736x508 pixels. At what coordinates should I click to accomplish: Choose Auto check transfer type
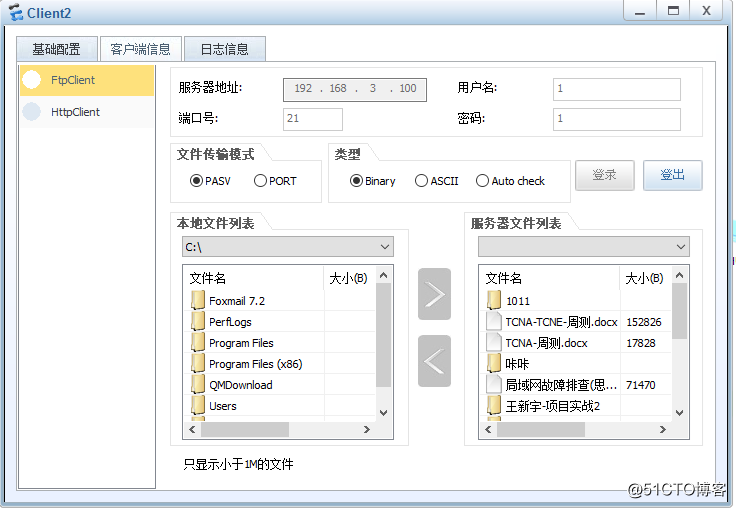510,181
